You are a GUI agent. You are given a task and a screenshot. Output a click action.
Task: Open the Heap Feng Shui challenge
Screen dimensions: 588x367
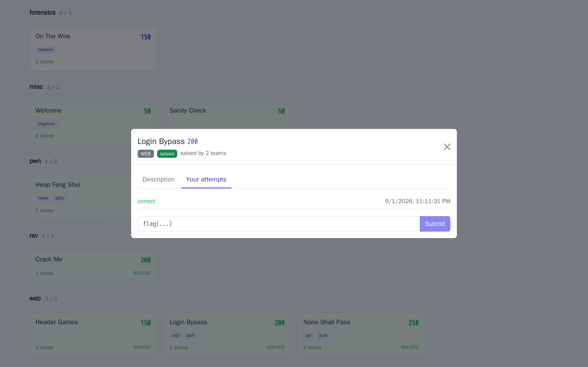(x=80, y=197)
